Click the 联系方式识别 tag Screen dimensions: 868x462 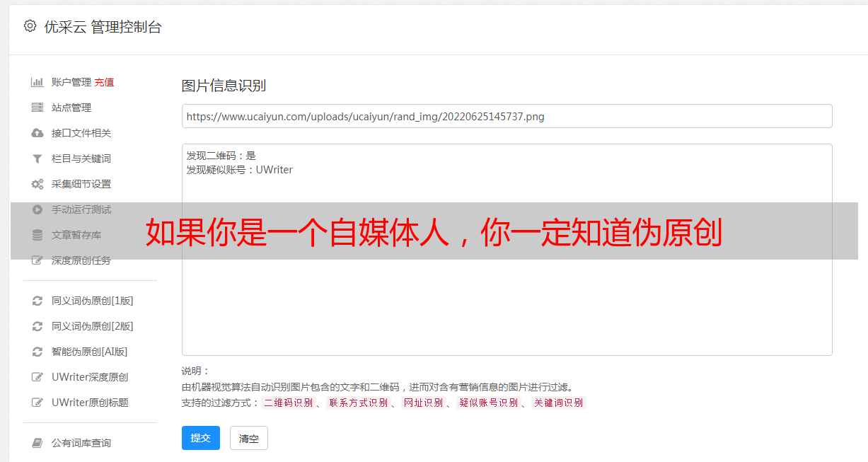click(359, 403)
